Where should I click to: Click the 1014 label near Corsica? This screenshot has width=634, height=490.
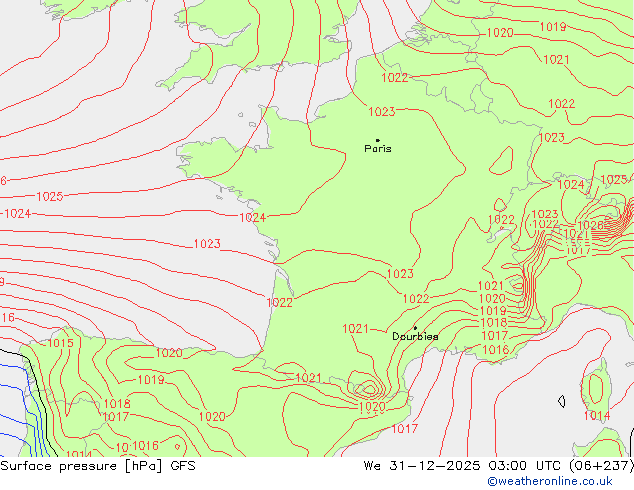597,416
